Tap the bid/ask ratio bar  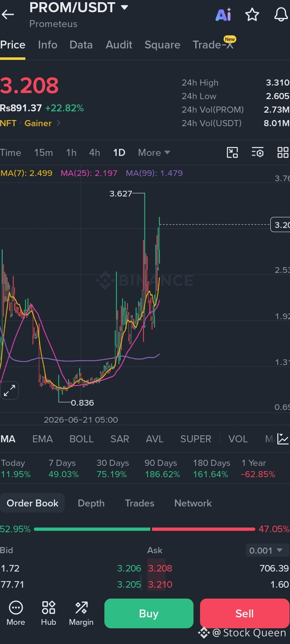(x=145, y=529)
